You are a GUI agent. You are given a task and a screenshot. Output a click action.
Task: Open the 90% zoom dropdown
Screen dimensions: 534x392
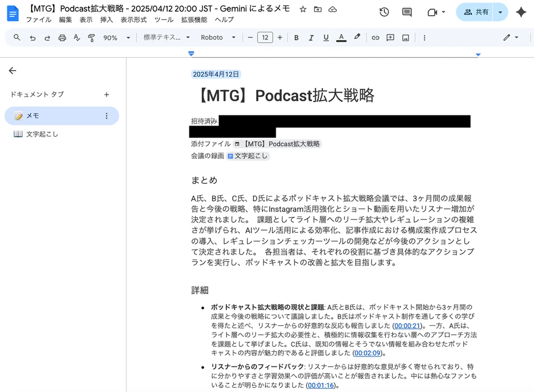[117, 38]
